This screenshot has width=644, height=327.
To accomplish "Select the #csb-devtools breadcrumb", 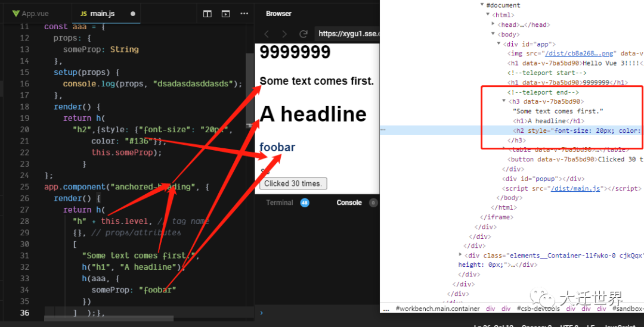I will (x=538, y=309).
